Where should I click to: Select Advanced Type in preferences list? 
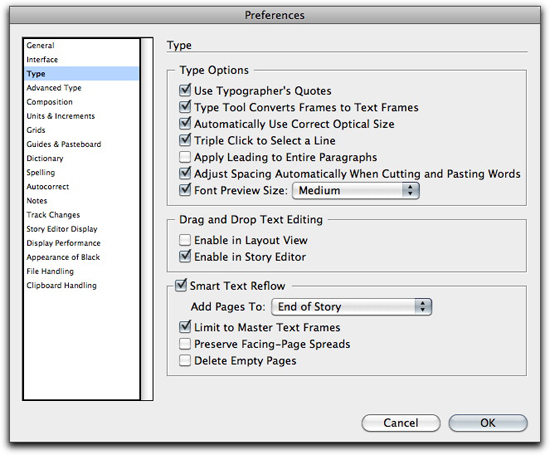(x=54, y=88)
